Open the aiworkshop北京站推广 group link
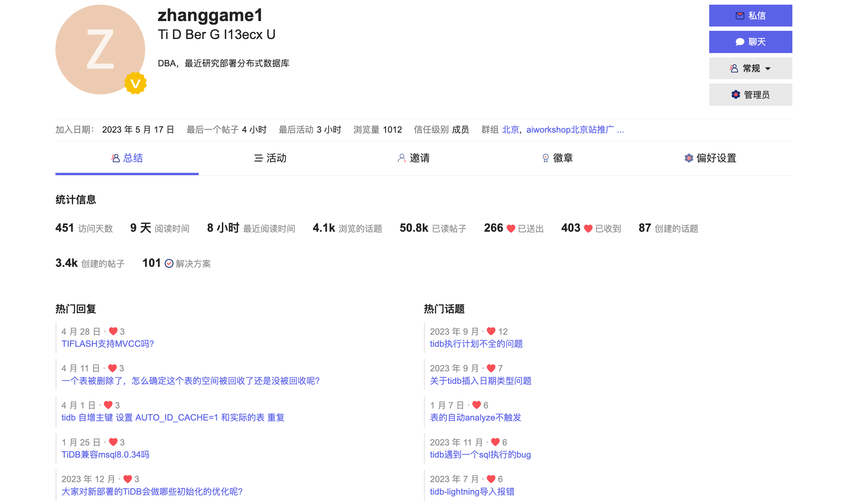The height and width of the screenshot is (504, 847). coord(570,130)
